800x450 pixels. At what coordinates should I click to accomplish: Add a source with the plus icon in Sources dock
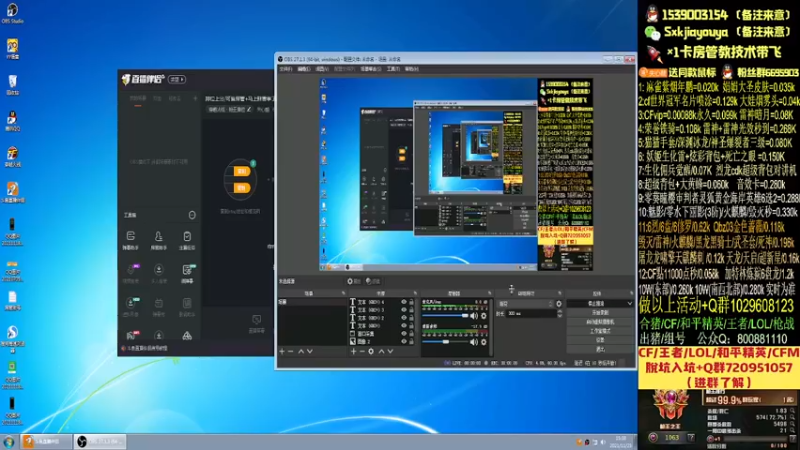[x=353, y=352]
